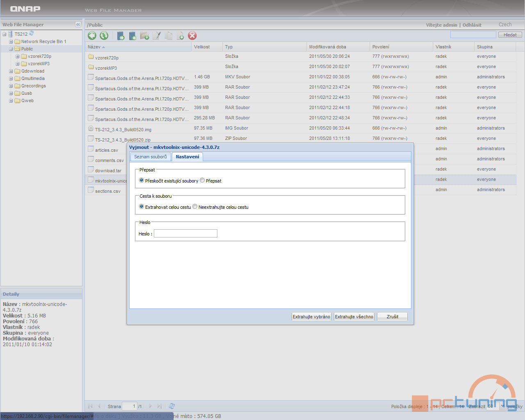The image size is (525, 420).
Task: Select the Qdownload folder in tree
Action: pos(33,71)
